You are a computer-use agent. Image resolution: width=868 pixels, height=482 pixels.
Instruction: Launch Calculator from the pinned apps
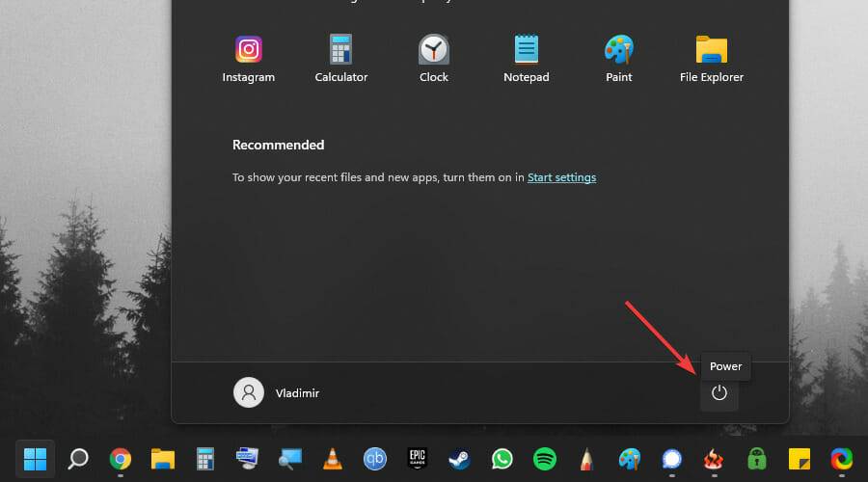pyautogui.click(x=341, y=59)
